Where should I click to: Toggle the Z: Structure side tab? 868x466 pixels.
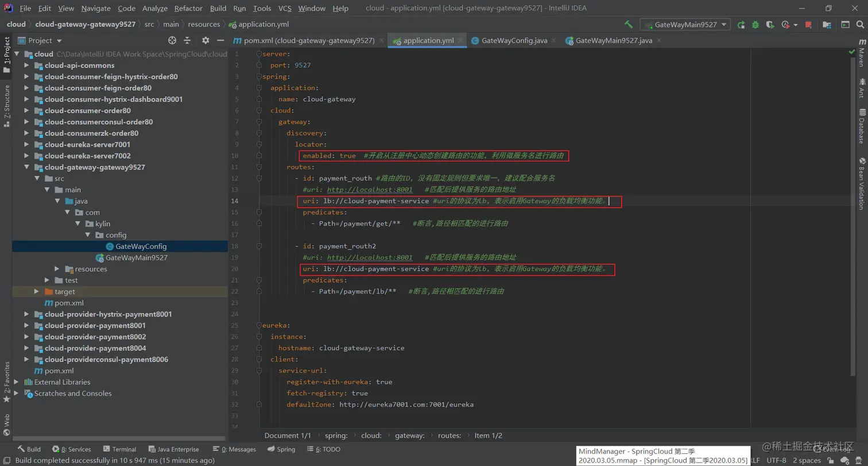pyautogui.click(x=6, y=106)
